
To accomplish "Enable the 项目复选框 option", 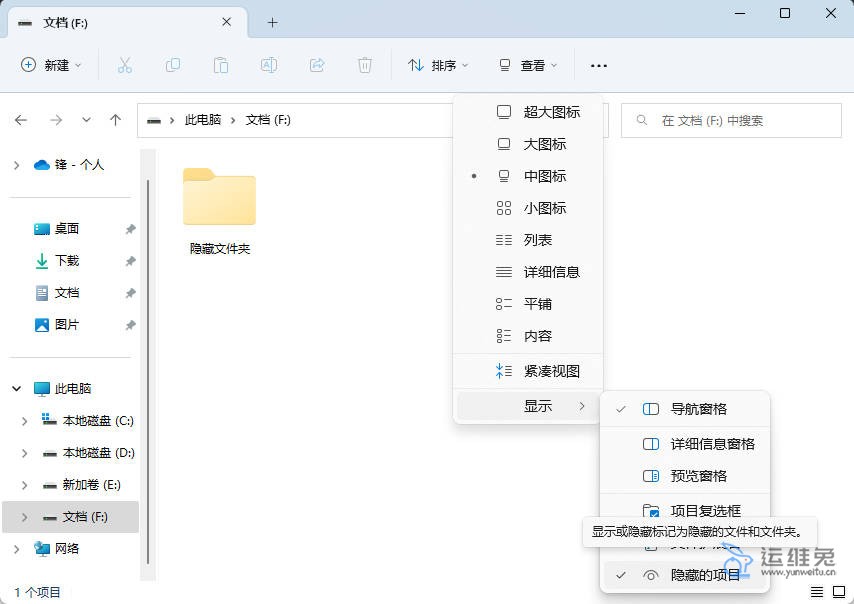I will [705, 511].
